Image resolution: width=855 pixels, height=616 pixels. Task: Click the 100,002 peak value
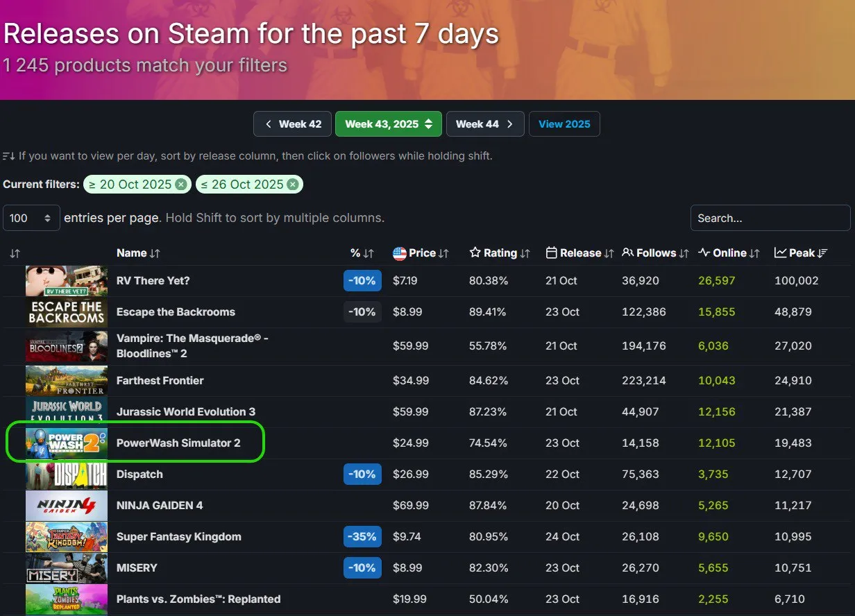click(797, 281)
